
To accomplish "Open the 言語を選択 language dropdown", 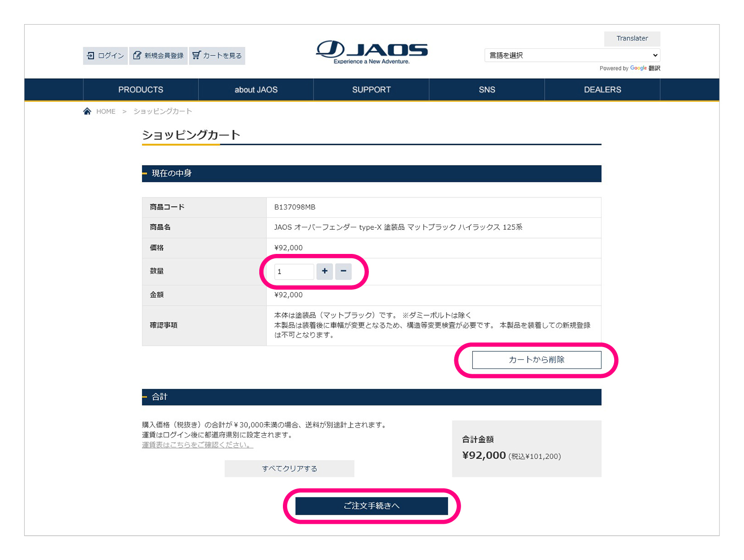I will point(572,55).
